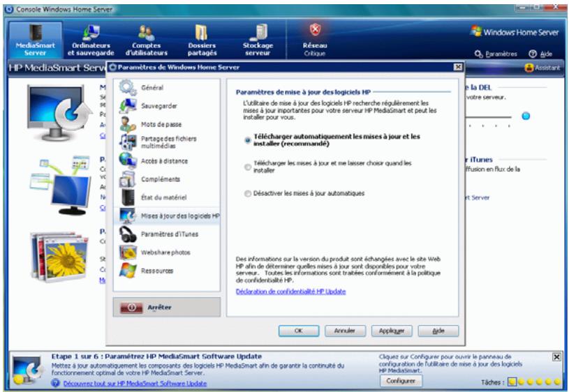569x392 pixels.
Task: Open Stockage serveur tab
Action: pyautogui.click(x=258, y=40)
